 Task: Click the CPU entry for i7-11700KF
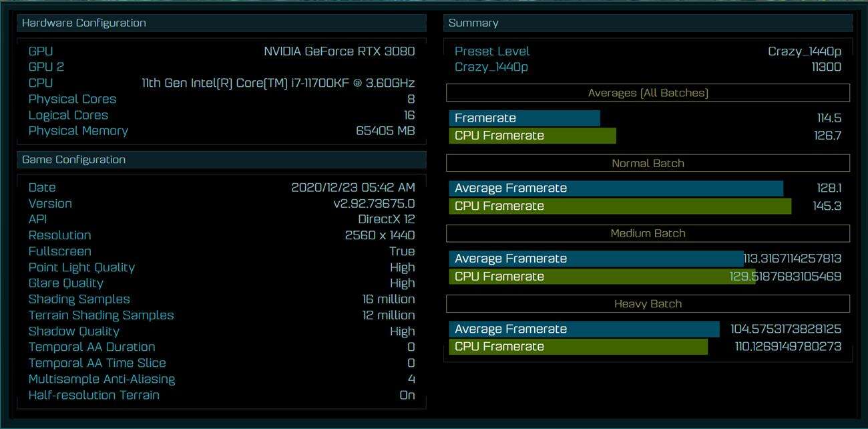[41, 83]
